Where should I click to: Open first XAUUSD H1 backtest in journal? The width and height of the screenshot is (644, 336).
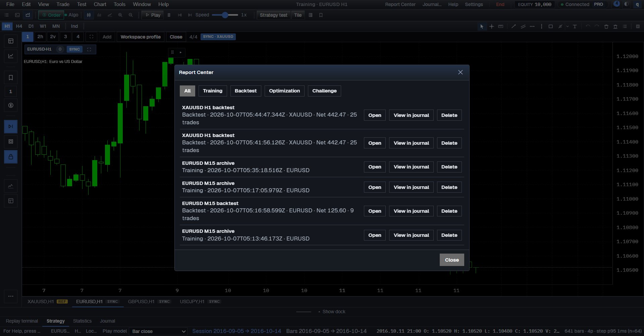coord(411,115)
